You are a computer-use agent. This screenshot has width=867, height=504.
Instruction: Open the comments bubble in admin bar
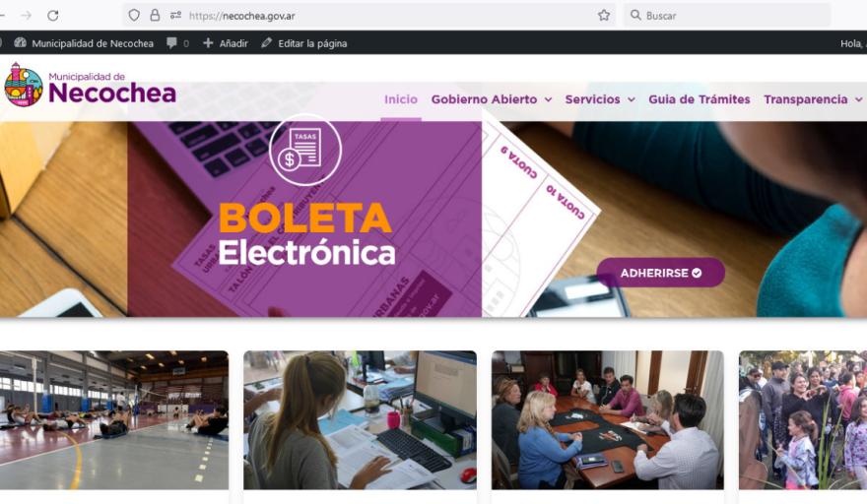pyautogui.click(x=172, y=43)
